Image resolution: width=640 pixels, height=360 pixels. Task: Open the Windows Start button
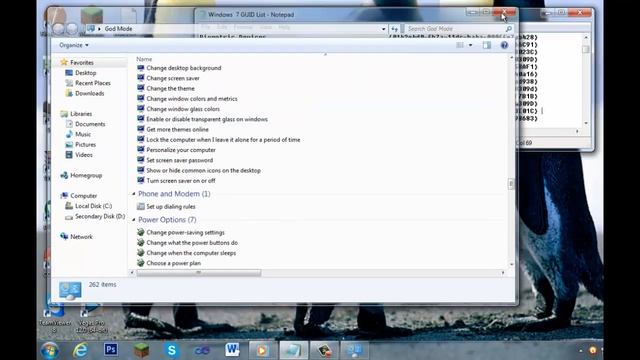point(50,351)
